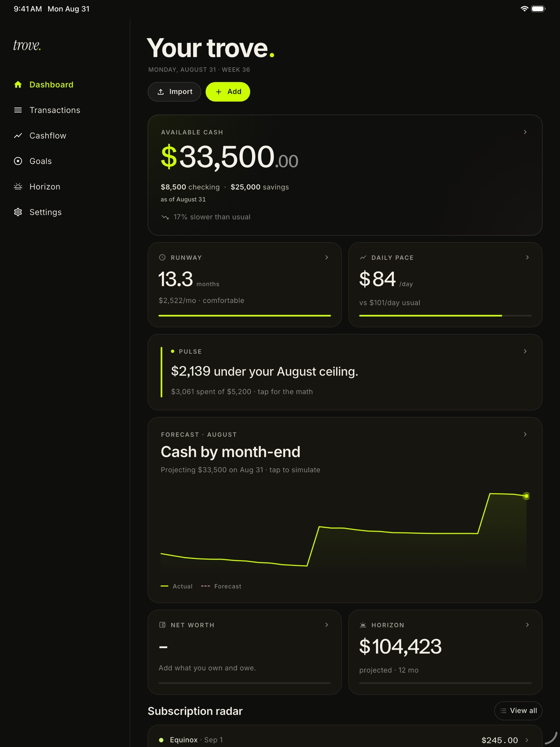The height and width of the screenshot is (747, 560).
Task: Click the clock icon on Runway card
Action: [162, 258]
